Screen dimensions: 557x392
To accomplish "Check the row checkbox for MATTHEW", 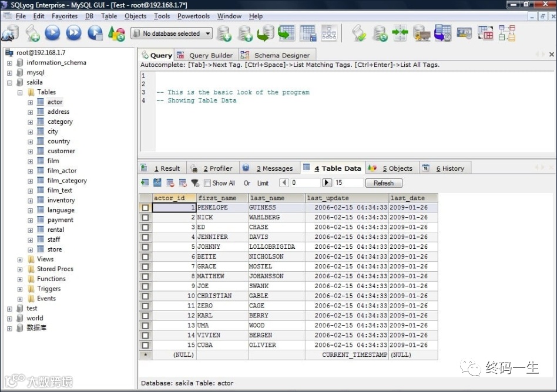I will pos(145,276).
